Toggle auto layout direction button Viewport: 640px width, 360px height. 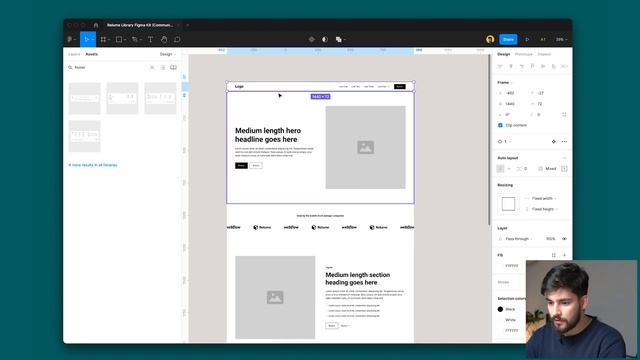point(500,169)
